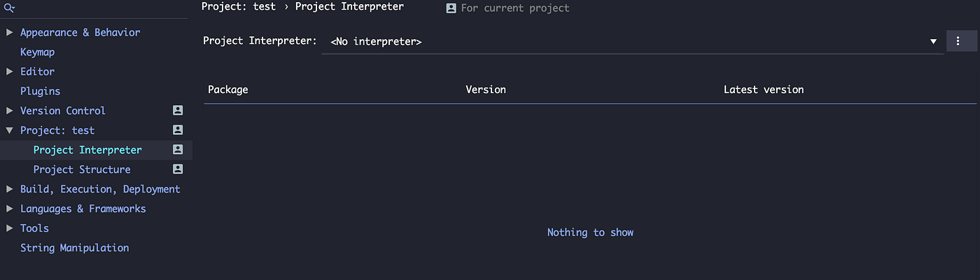
Task: Collapse the Project: test section
Action: [x=10, y=130]
